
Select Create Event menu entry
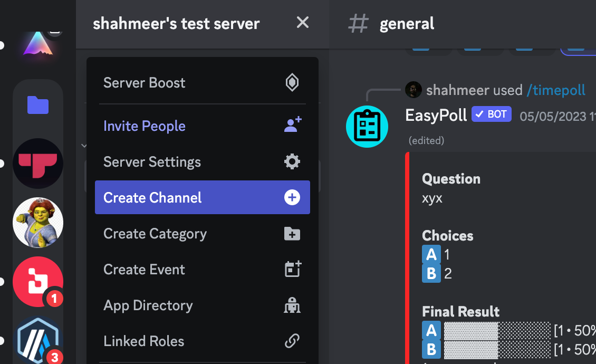pos(202,269)
